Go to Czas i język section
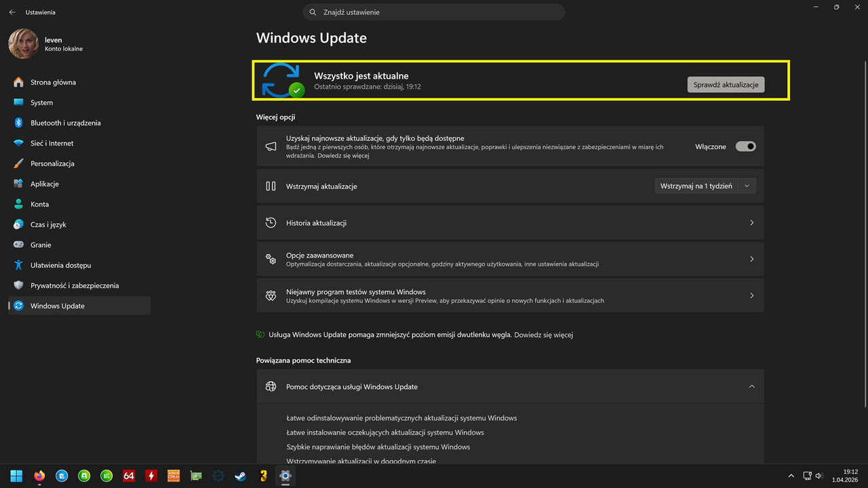 point(79,224)
